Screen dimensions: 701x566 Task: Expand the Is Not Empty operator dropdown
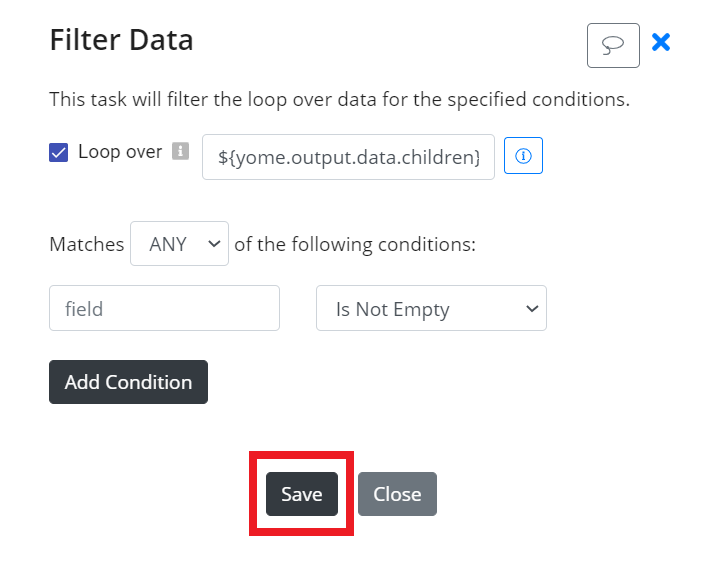pyautogui.click(x=431, y=308)
